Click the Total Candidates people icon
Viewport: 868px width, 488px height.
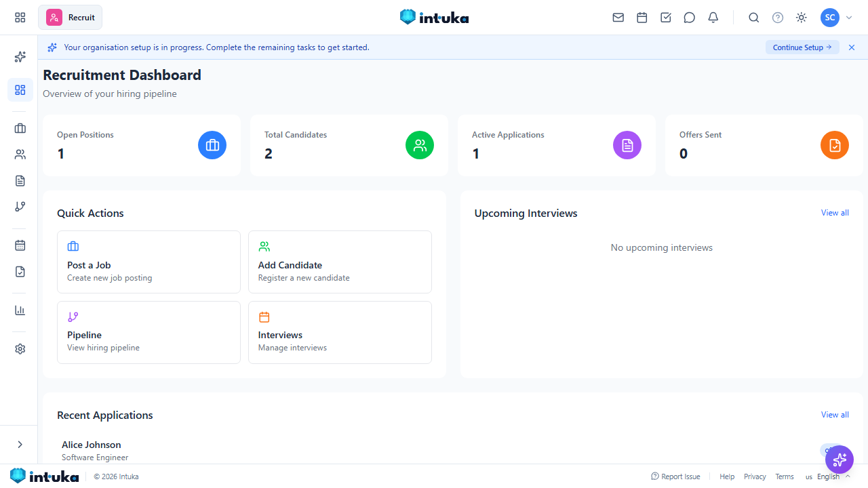[x=420, y=145]
